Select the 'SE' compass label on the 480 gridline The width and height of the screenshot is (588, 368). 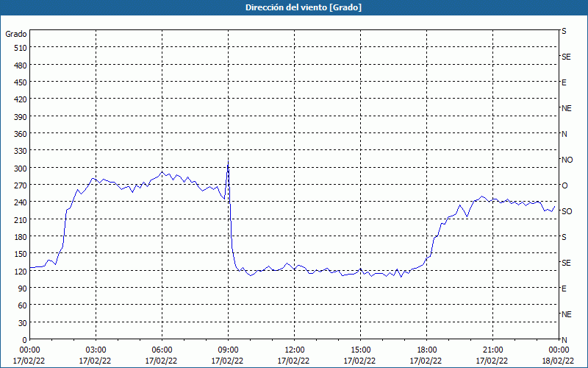tap(566, 57)
